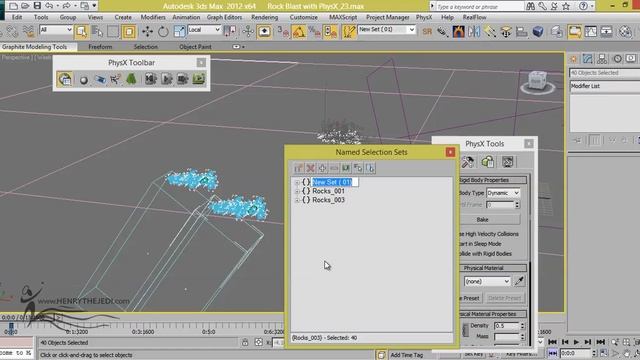Open PhysX Tools from PhysX Toolbar
The height and width of the screenshot is (360, 640).
[64, 79]
